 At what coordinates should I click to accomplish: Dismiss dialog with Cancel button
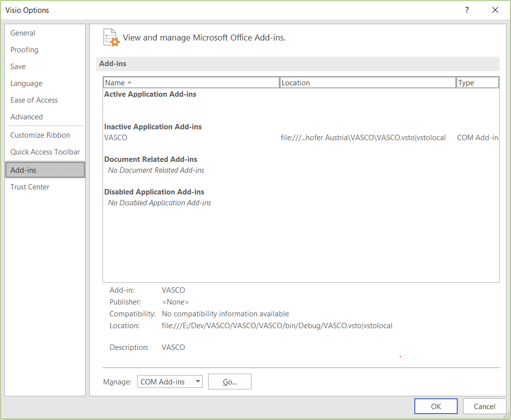(x=484, y=406)
